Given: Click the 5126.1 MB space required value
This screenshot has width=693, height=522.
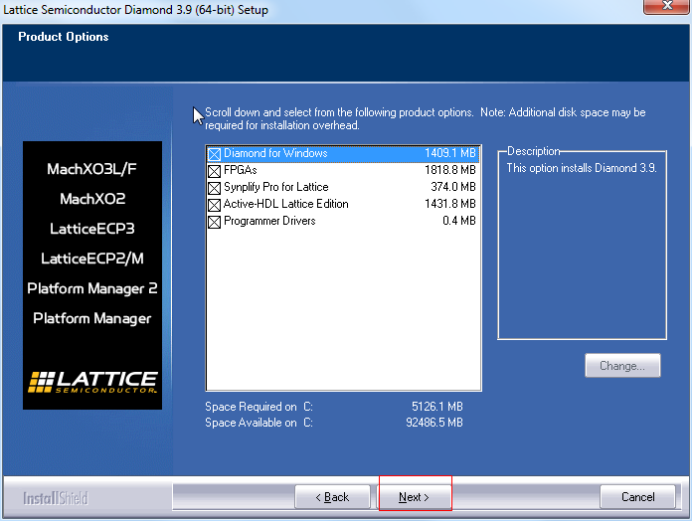Looking at the screenshot, I should pos(437,407).
